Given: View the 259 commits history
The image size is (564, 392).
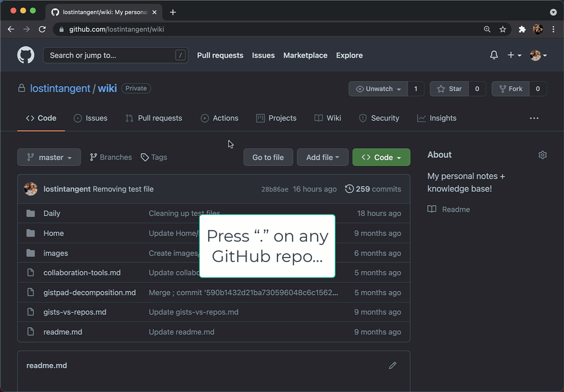Looking at the screenshot, I should pos(373,189).
